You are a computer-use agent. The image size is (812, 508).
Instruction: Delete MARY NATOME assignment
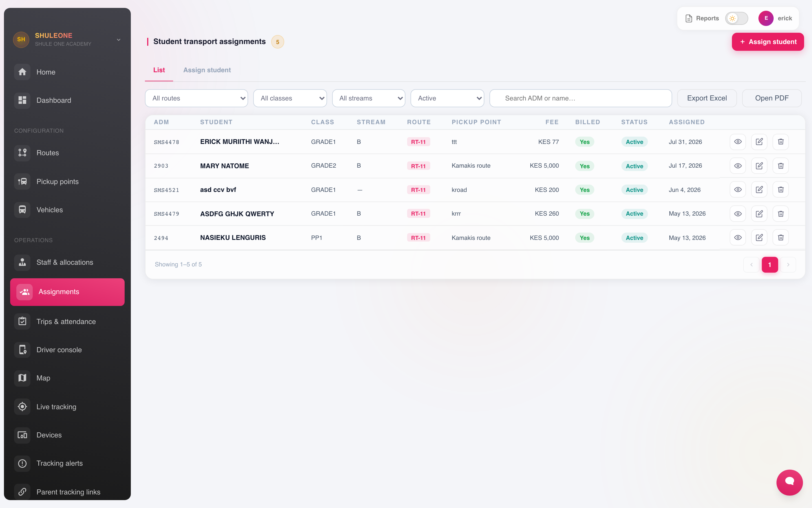tap(781, 166)
